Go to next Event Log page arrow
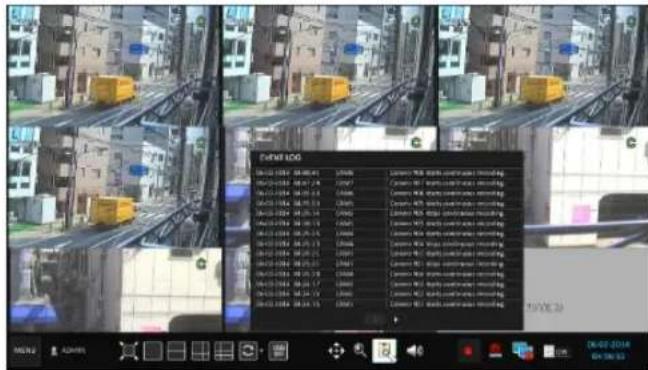 pos(396,320)
